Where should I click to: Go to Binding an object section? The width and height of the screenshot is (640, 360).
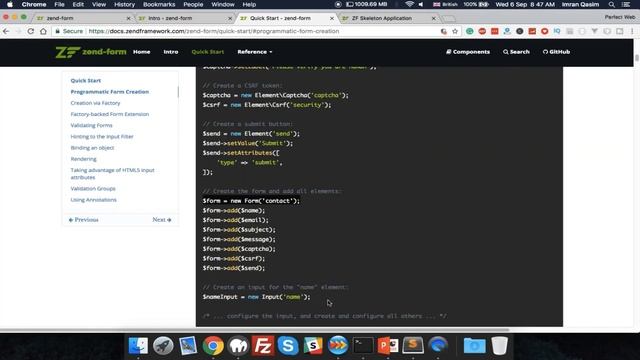92,148
